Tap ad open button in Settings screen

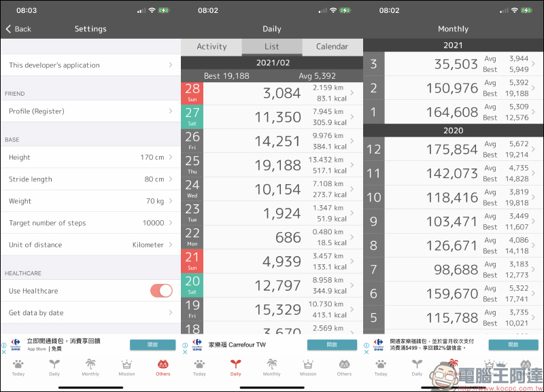point(152,344)
